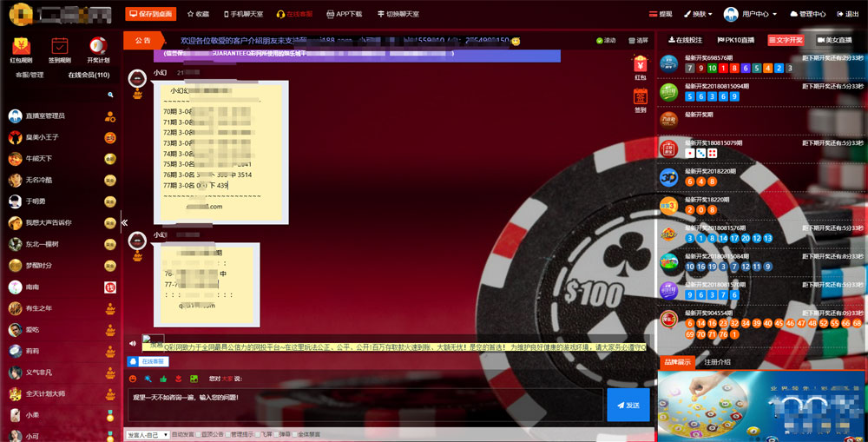This screenshot has width=868, height=442.
Task: Click the thumbs-up icon in chat toolbar
Action: 162,379
